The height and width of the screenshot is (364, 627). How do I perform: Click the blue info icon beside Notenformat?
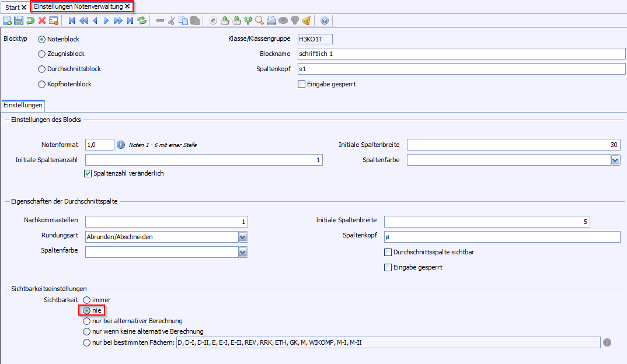[121, 145]
